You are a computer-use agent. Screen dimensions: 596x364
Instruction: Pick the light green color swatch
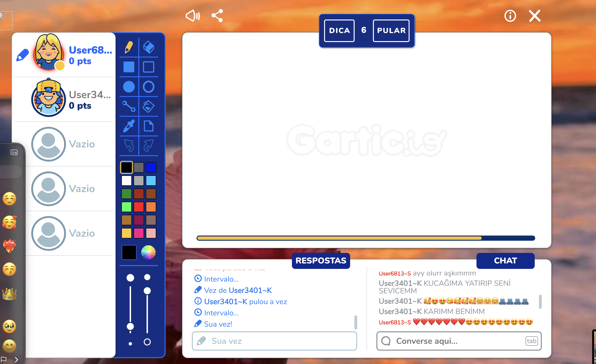[127, 207]
